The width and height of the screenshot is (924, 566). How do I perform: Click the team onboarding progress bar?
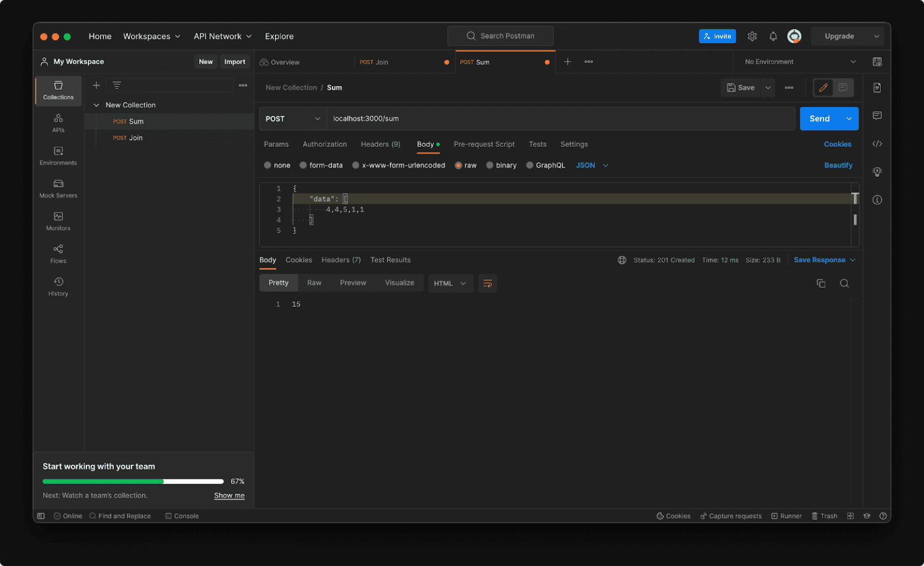[x=132, y=481]
